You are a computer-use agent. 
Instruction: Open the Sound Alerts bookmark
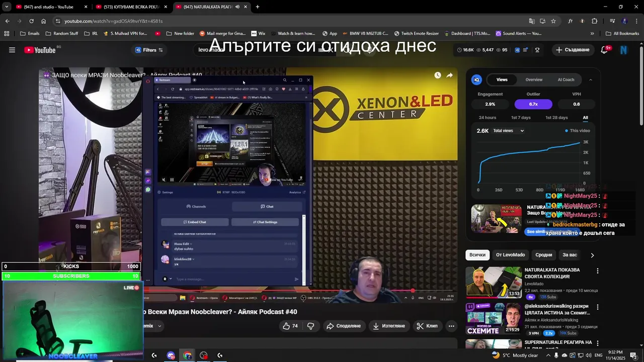(518, 34)
